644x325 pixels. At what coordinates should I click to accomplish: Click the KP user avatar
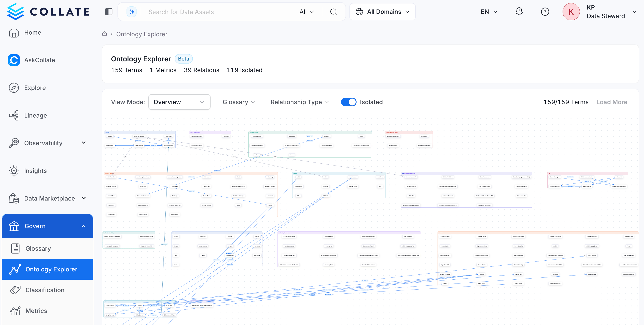[571, 12]
